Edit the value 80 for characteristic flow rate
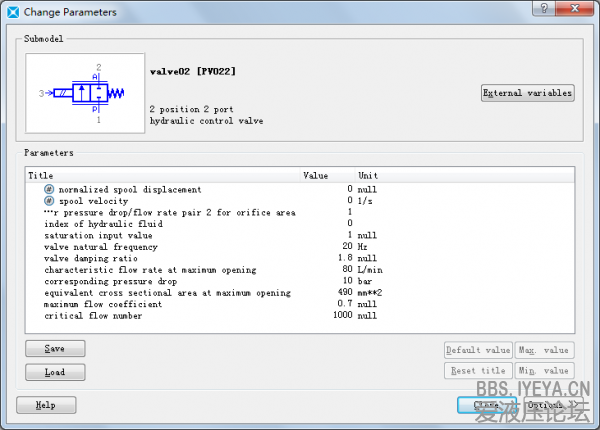The image size is (600, 430). [346, 270]
